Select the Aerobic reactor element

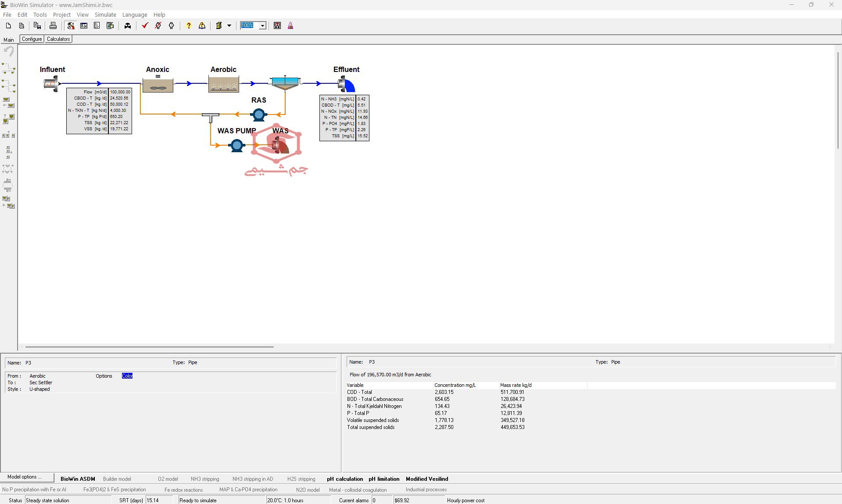224,83
